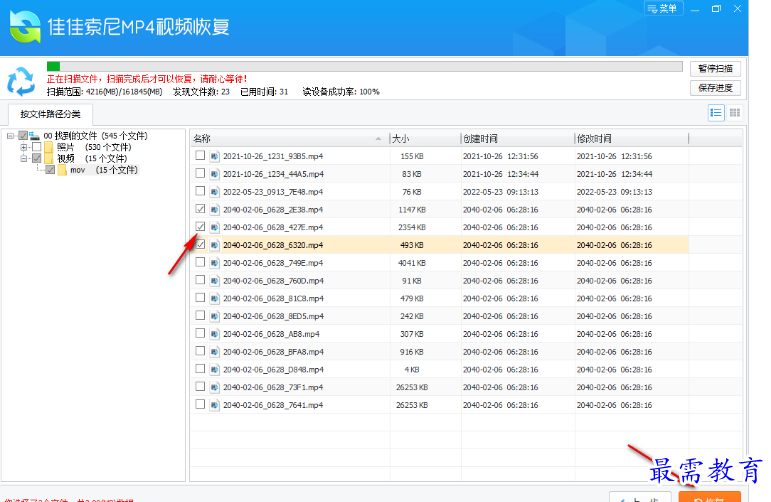The width and height of the screenshot is (771, 502).
Task: Click video file icon of 2021-10-26_1234_44A5.mp4
Action: click(214, 174)
